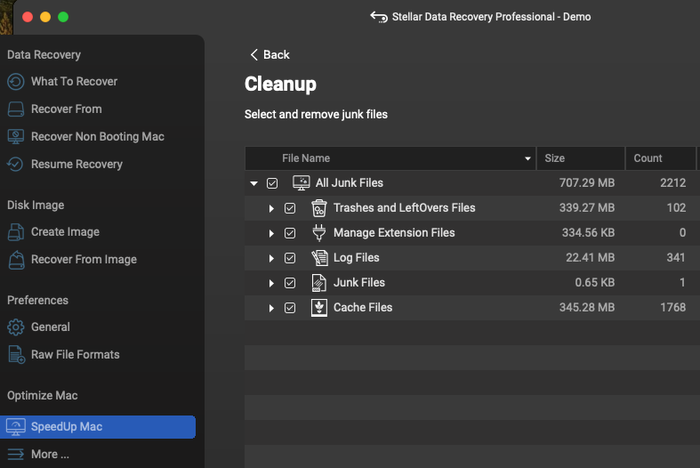This screenshot has height=468, width=700.
Task: Click the Create Image icon
Action: (16, 232)
